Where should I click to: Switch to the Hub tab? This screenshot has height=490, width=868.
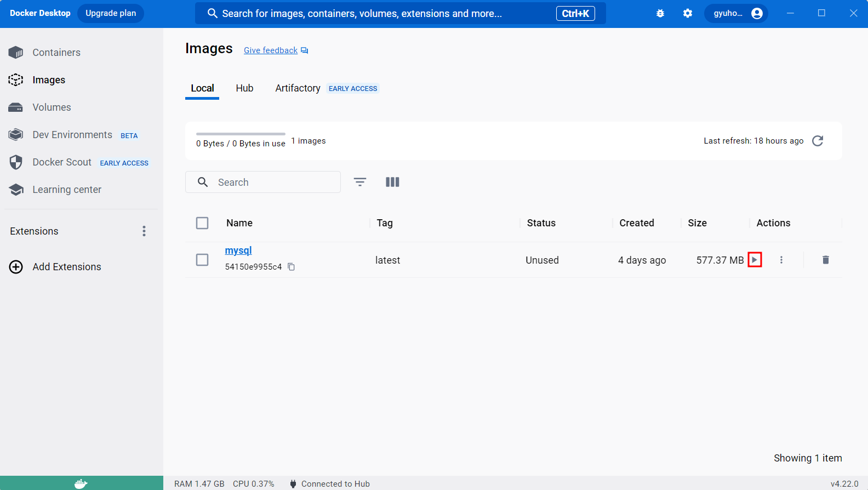pyautogui.click(x=244, y=88)
